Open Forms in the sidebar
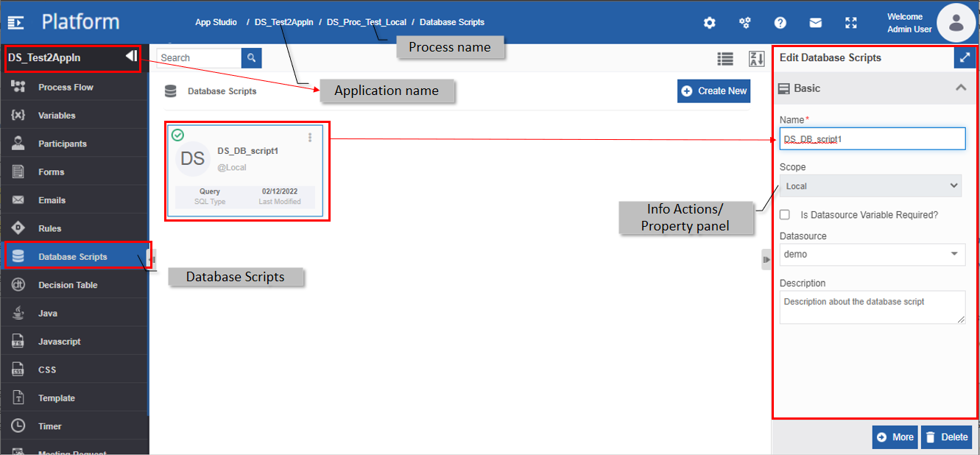 click(x=74, y=172)
